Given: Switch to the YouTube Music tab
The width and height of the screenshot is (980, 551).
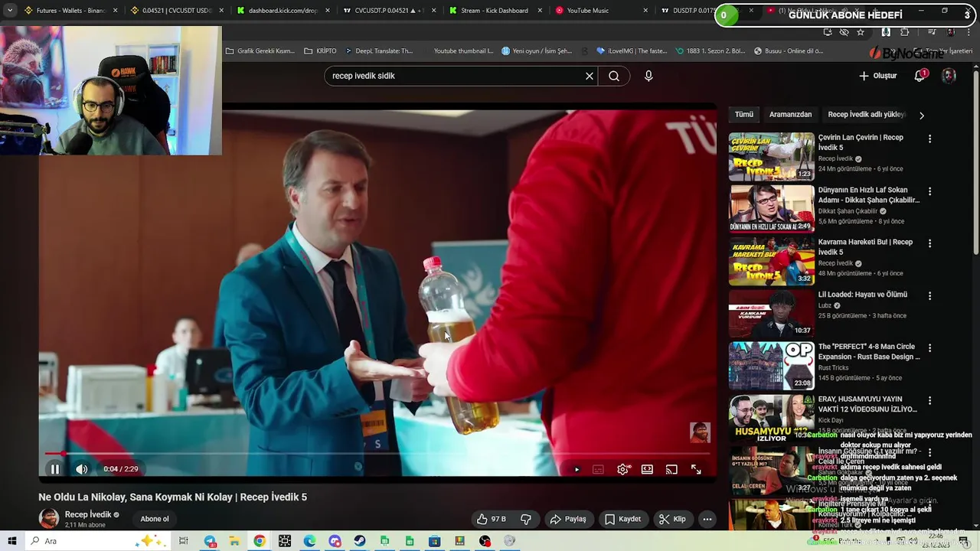Looking at the screenshot, I should 601,11.
